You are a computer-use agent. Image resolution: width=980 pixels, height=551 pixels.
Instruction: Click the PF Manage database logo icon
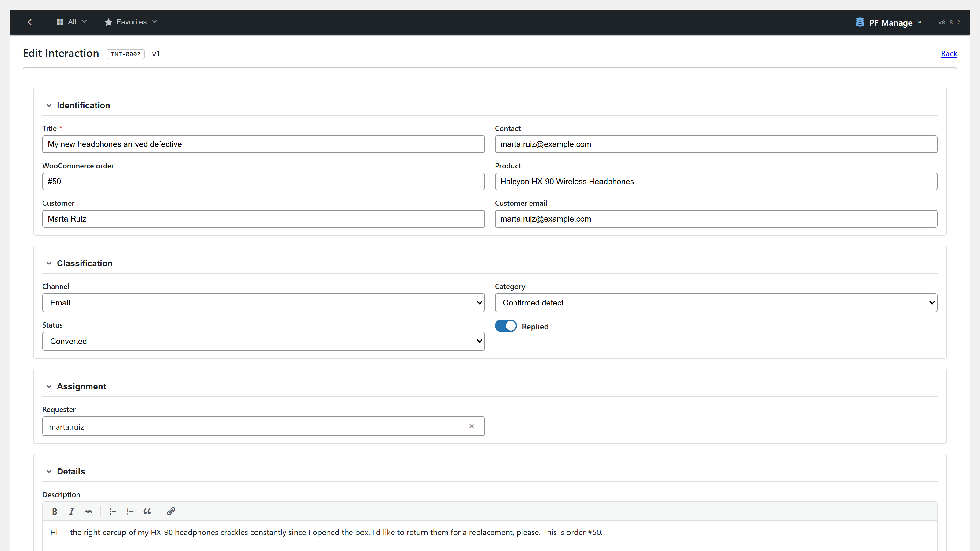point(860,22)
